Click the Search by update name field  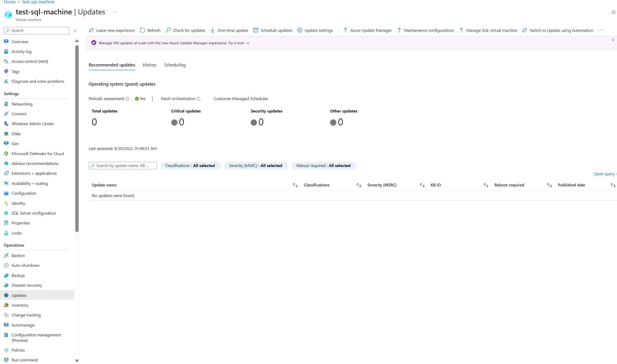point(123,165)
